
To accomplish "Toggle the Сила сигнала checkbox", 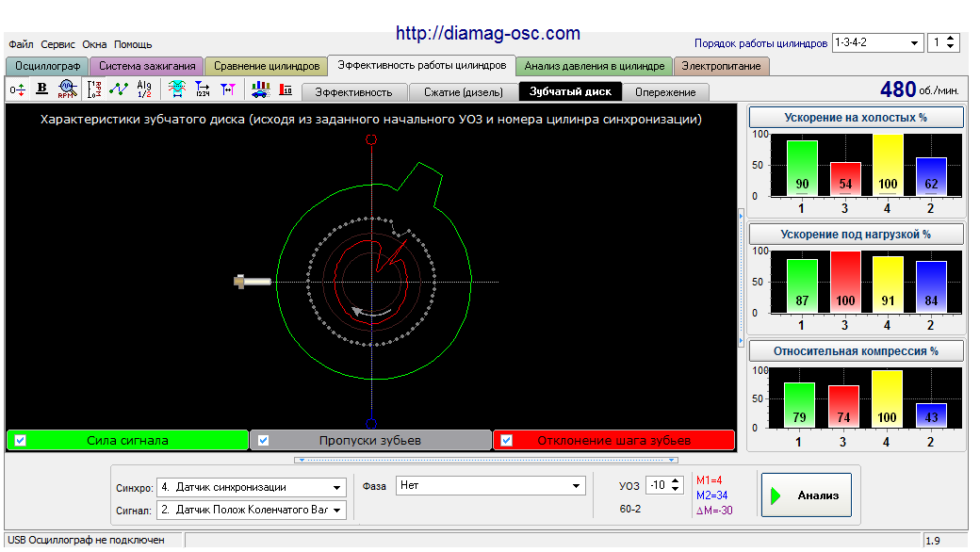I will coord(20,440).
